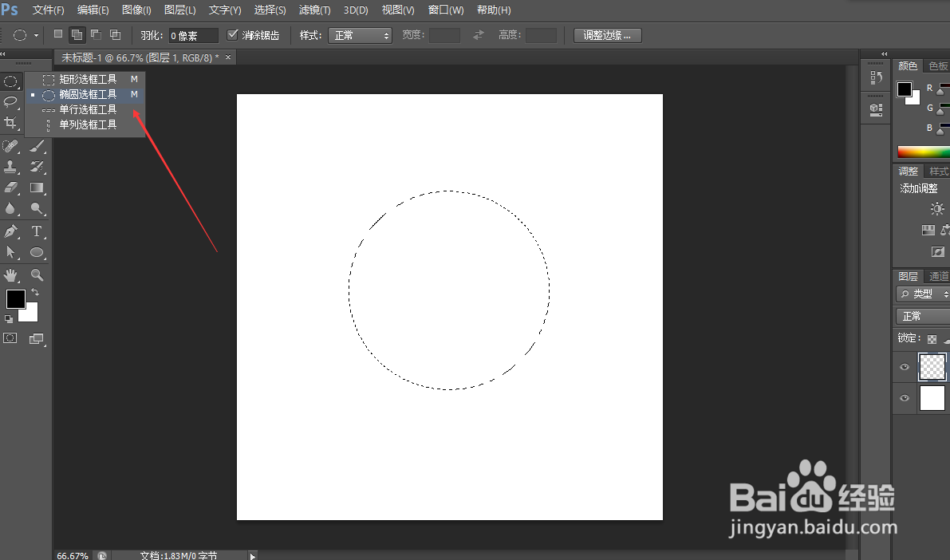This screenshot has height=560, width=950.
Task: Open status bar info arrow menu
Action: tap(253, 555)
